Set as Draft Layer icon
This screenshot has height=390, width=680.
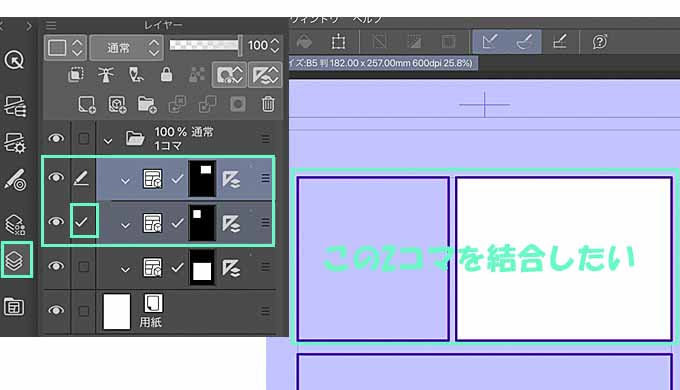click(136, 75)
